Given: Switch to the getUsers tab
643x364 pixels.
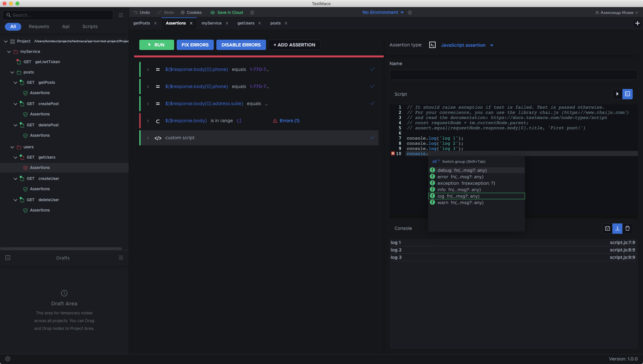Looking at the screenshot, I should pos(246,23).
